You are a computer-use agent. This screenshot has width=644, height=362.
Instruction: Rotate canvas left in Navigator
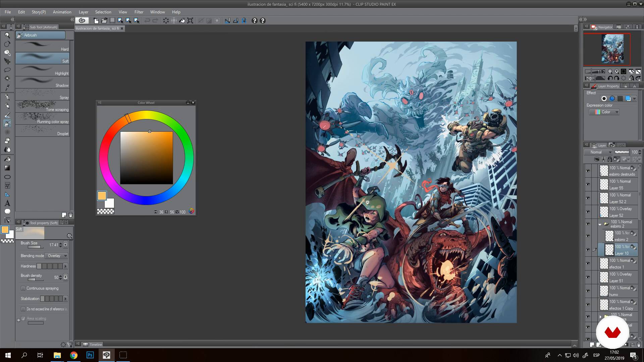click(x=610, y=78)
